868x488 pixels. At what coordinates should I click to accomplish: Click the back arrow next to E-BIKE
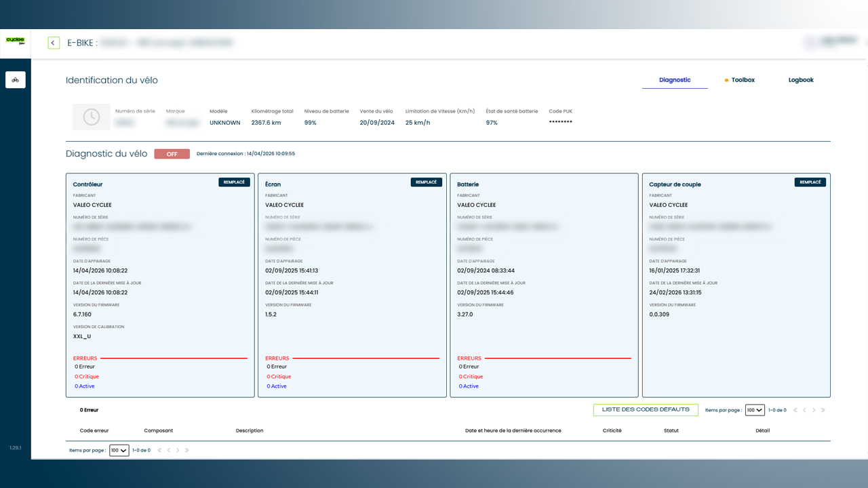[54, 43]
